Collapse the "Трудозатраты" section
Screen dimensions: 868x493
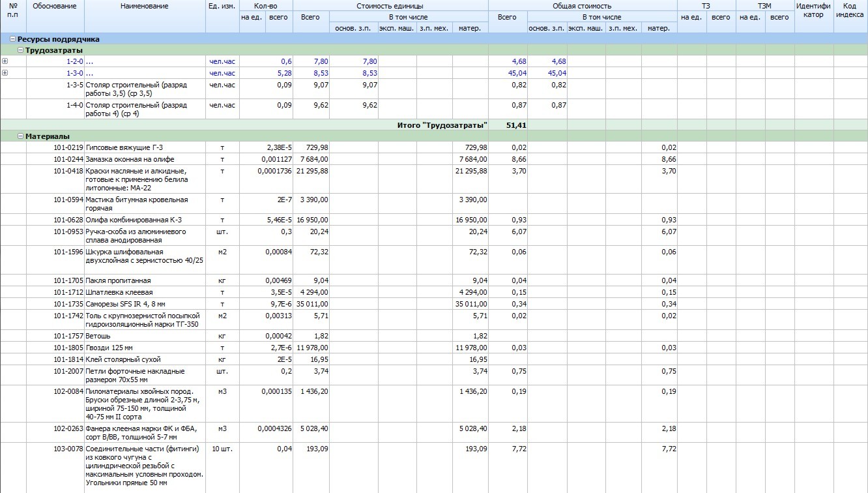20,50
